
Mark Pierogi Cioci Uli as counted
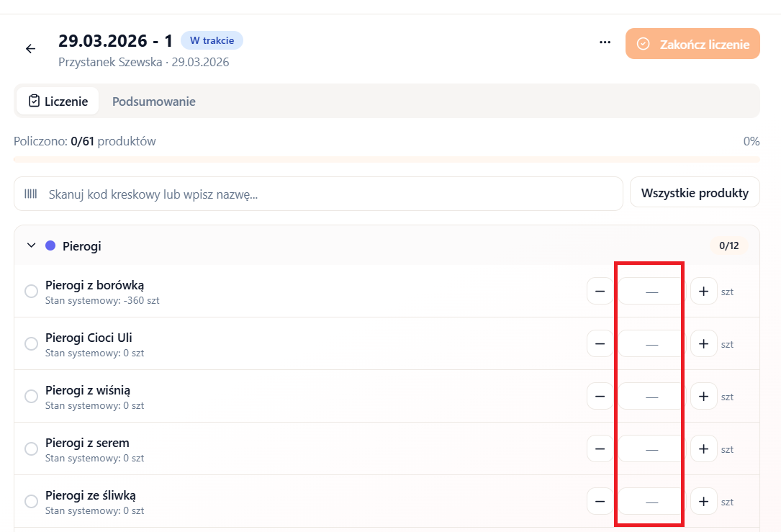[32, 343]
